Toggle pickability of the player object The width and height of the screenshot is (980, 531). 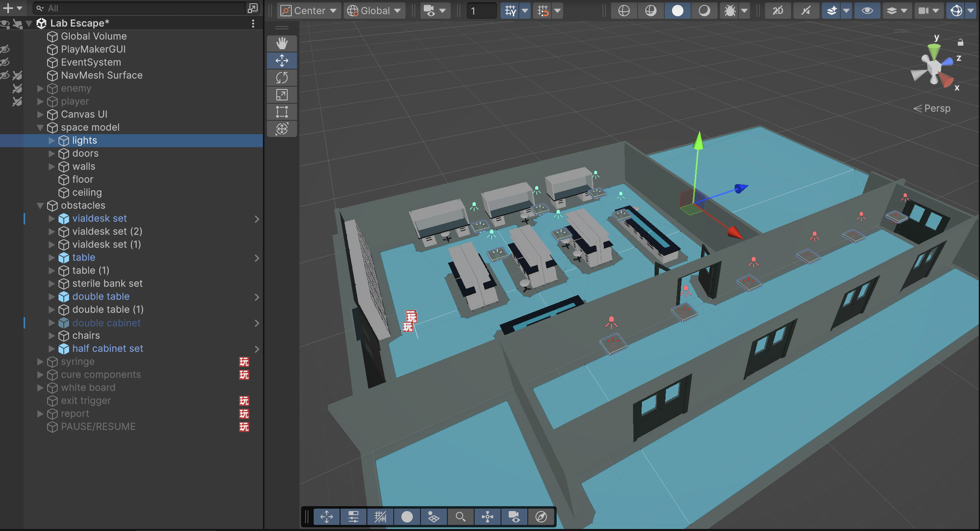[x=17, y=101]
